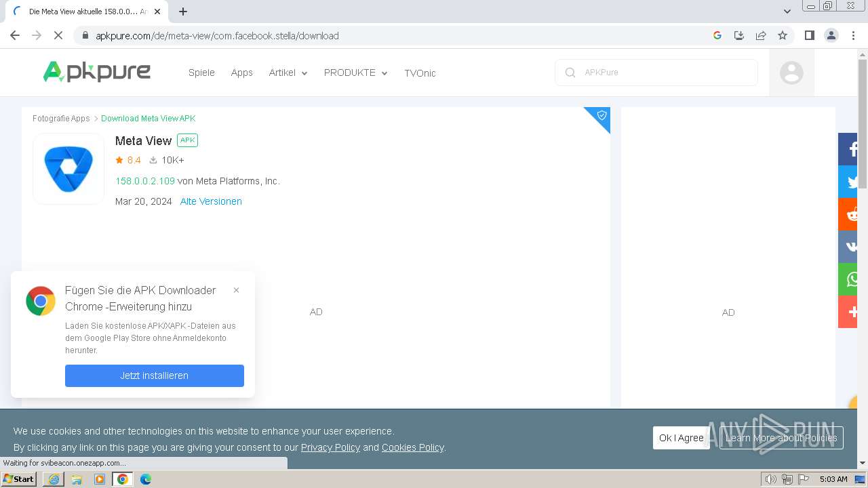The height and width of the screenshot is (488, 868).
Task: Click Chrome taskbar icon
Action: coord(123,479)
